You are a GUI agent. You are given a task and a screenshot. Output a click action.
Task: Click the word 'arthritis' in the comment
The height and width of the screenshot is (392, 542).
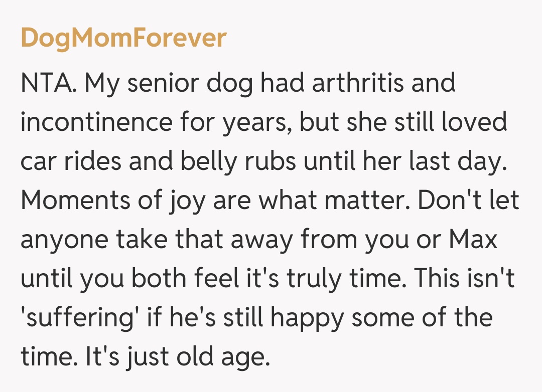[357, 83]
